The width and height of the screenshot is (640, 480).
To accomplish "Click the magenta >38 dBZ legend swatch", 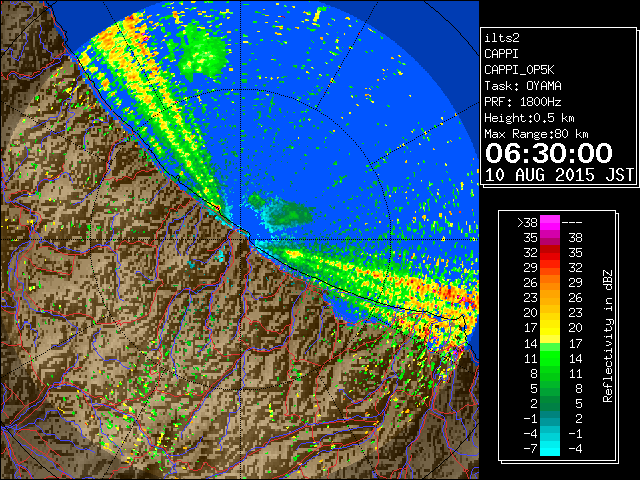I will coord(550,223).
